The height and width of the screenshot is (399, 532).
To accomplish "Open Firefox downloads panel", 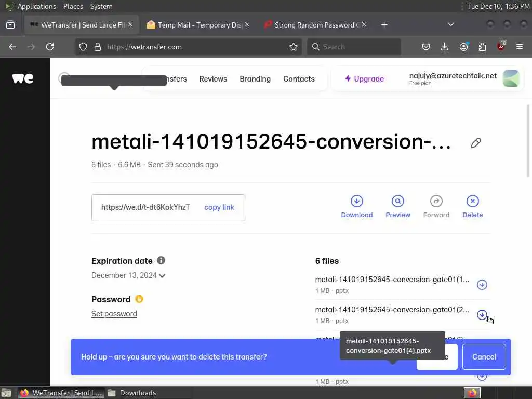I will tap(445, 47).
